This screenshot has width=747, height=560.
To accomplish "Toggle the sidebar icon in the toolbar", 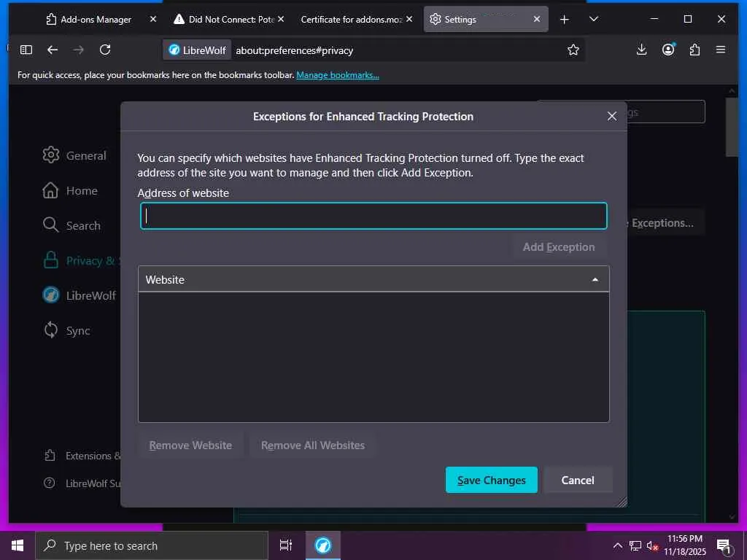I will coord(26,50).
